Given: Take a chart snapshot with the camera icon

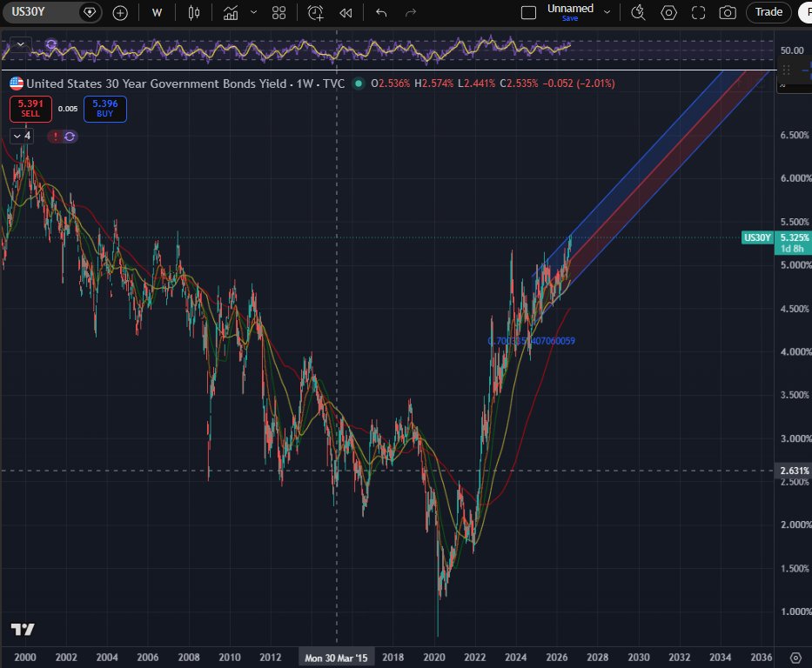Looking at the screenshot, I should coord(728,13).
